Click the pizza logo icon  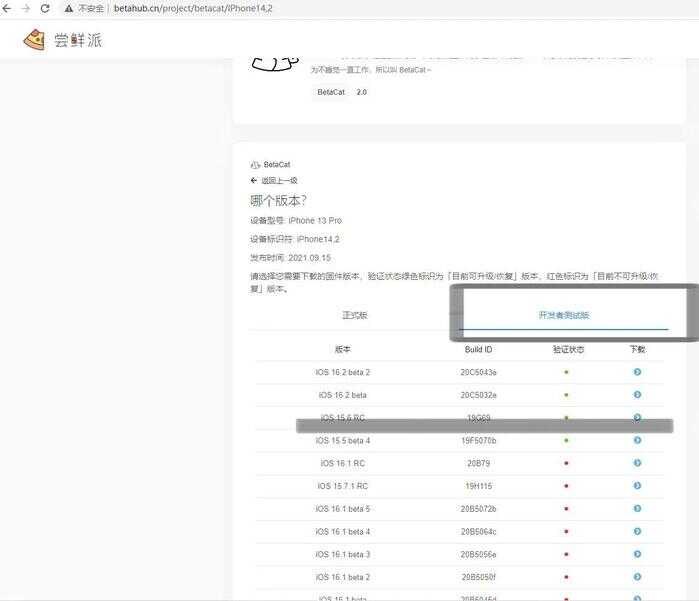point(35,40)
